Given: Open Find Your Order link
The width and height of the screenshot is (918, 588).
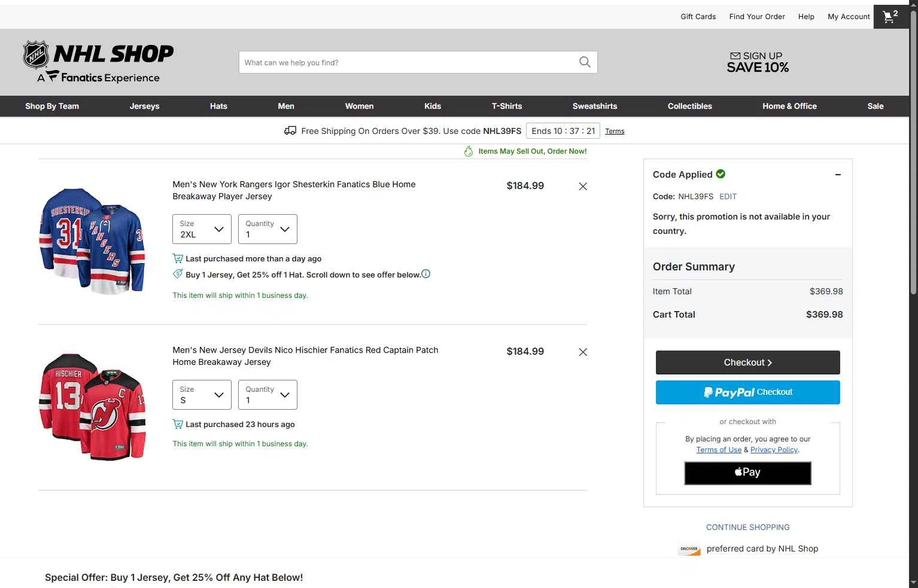Looking at the screenshot, I should click(x=757, y=17).
